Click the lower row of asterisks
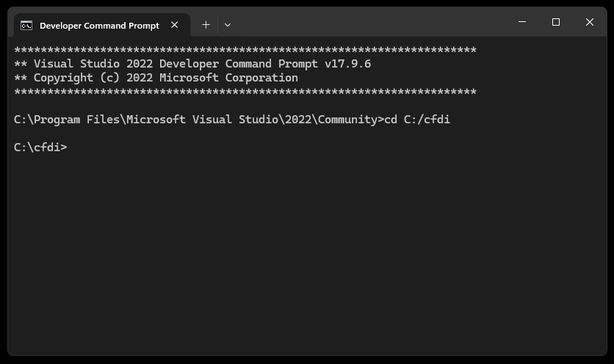The image size is (614, 364). point(245,92)
